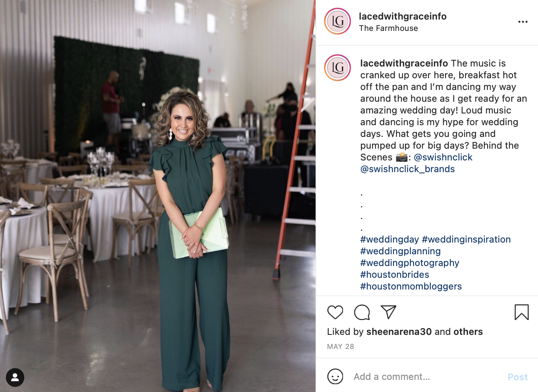Click the Post comment button
538x392 pixels.
tap(518, 377)
